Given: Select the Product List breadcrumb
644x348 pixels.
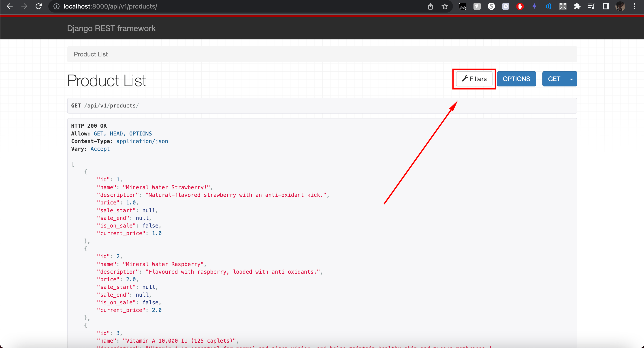Looking at the screenshot, I should tap(90, 54).
